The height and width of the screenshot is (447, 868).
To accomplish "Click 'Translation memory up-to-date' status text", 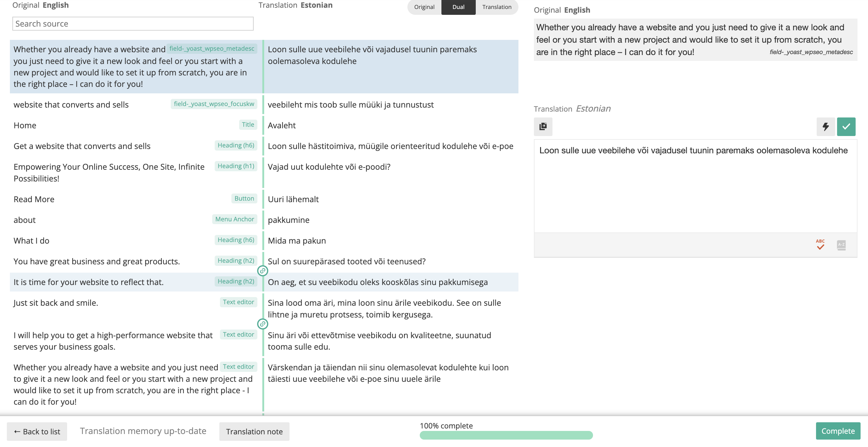I will click(143, 431).
